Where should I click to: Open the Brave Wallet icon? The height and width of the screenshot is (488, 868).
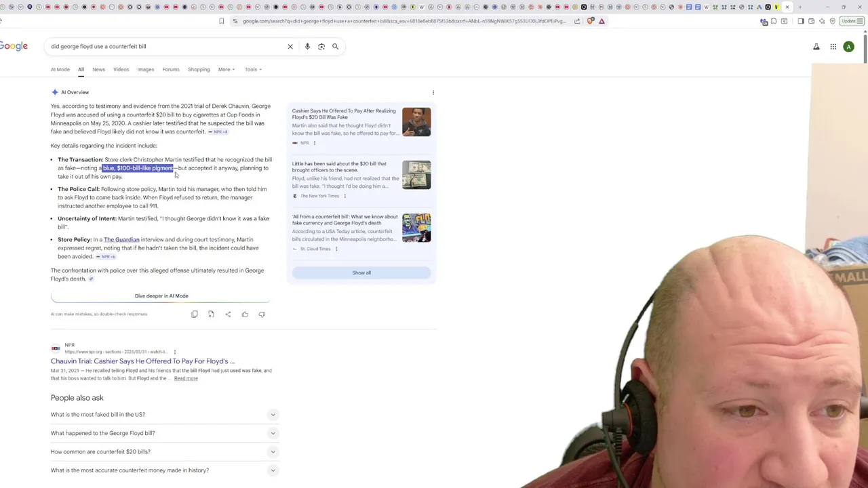point(811,21)
